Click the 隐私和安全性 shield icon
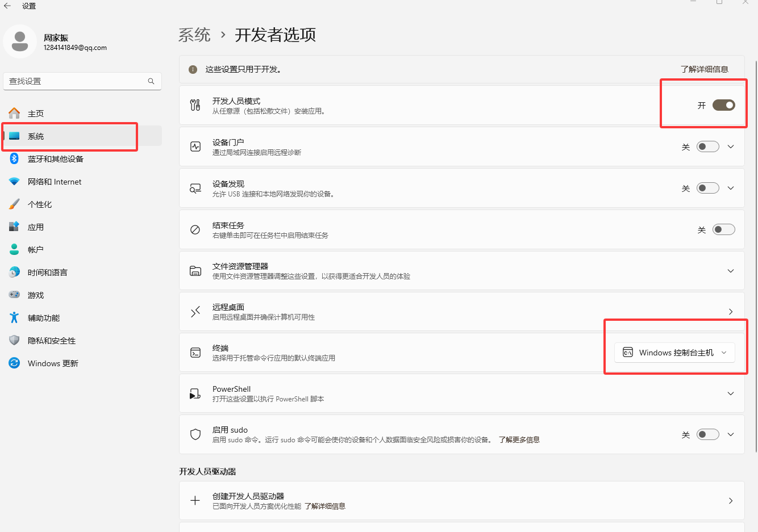The width and height of the screenshot is (758, 532). click(x=14, y=341)
